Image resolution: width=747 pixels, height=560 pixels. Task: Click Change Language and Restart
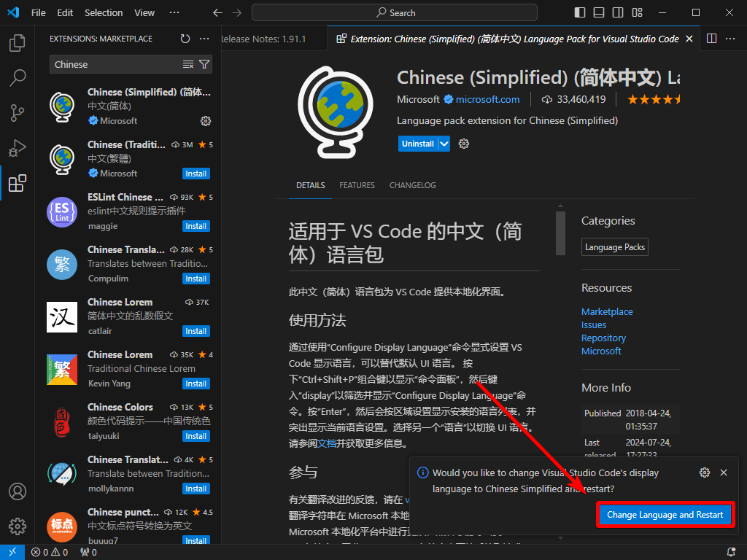665,514
